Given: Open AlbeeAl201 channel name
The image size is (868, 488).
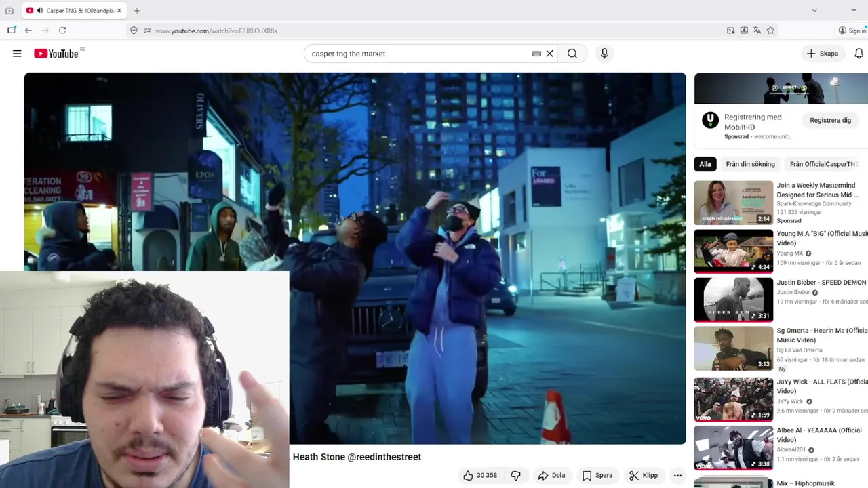Looking at the screenshot, I should click(x=791, y=449).
